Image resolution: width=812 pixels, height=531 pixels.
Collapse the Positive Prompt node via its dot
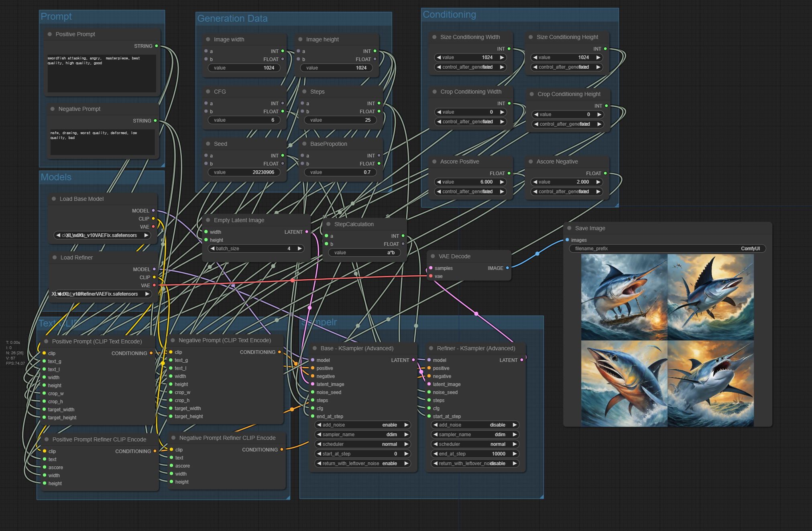click(x=50, y=34)
